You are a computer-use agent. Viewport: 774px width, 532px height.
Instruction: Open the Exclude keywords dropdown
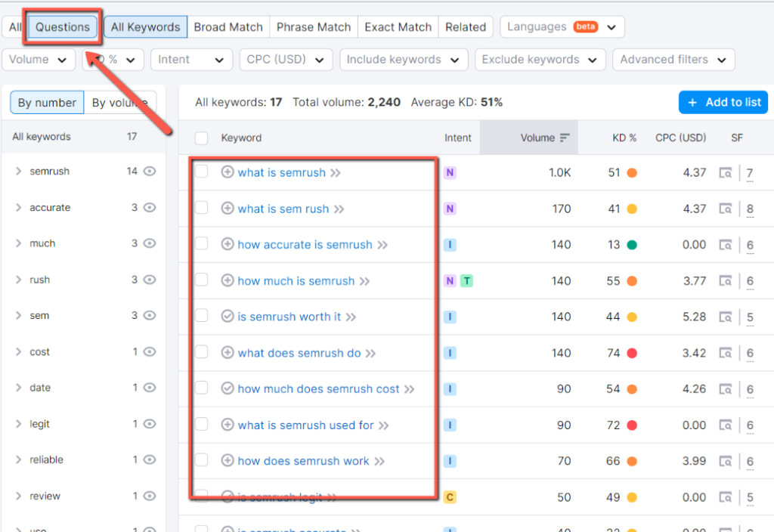pyautogui.click(x=540, y=59)
